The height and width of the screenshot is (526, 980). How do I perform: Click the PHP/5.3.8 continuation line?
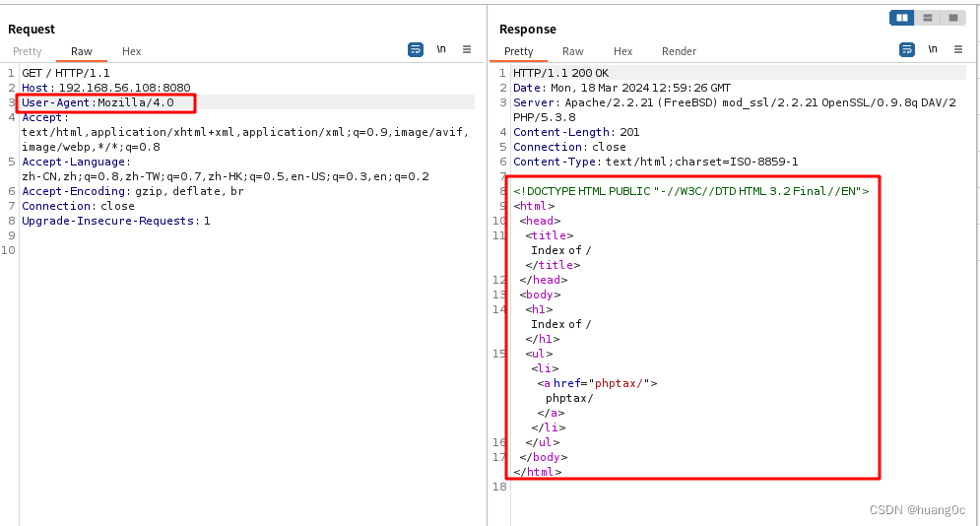click(x=545, y=117)
